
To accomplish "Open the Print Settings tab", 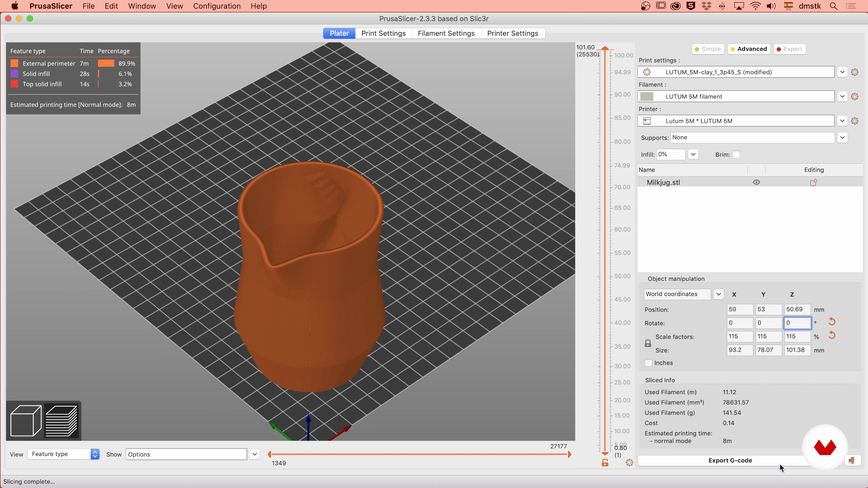I will tap(383, 33).
